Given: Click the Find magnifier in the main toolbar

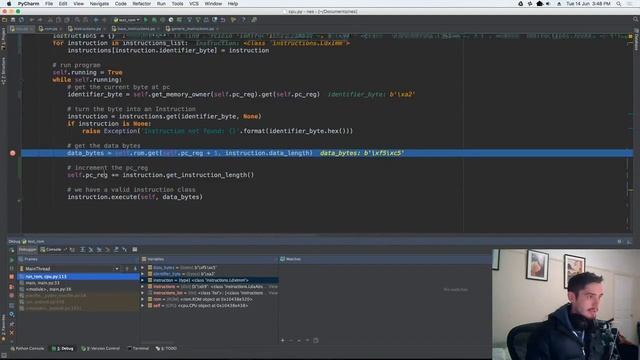Looking at the screenshot, I should (77, 20).
